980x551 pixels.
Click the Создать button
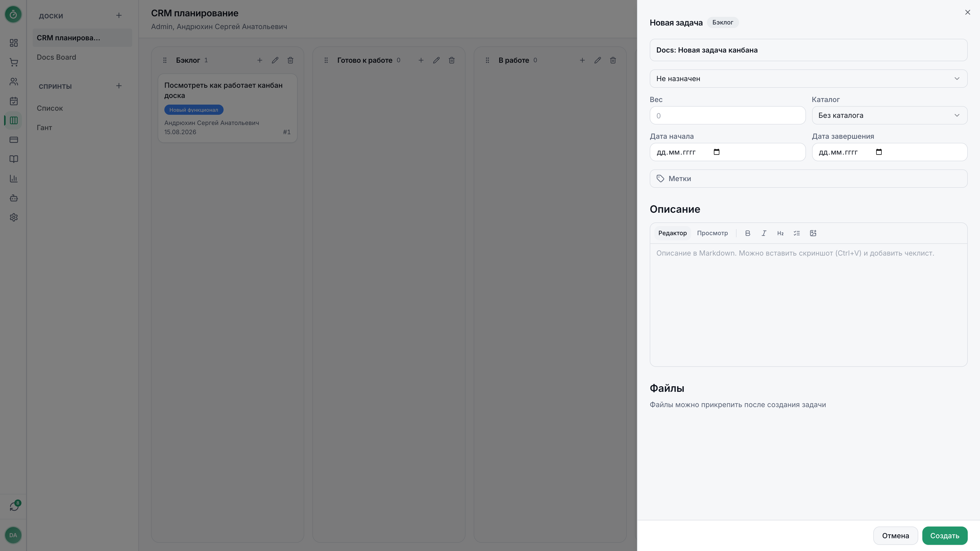tap(945, 536)
